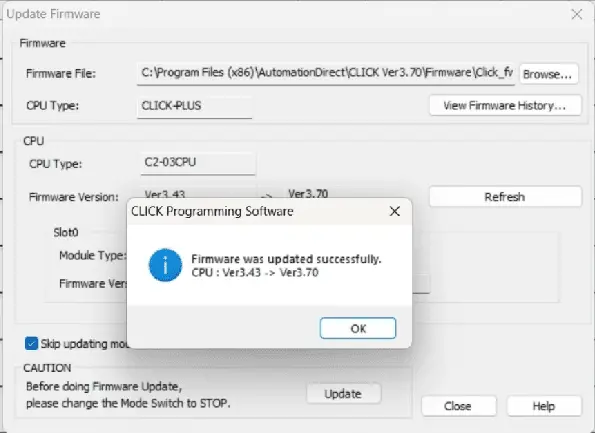Click the Refresh button
Screen dimensions: 595x433
505,197
